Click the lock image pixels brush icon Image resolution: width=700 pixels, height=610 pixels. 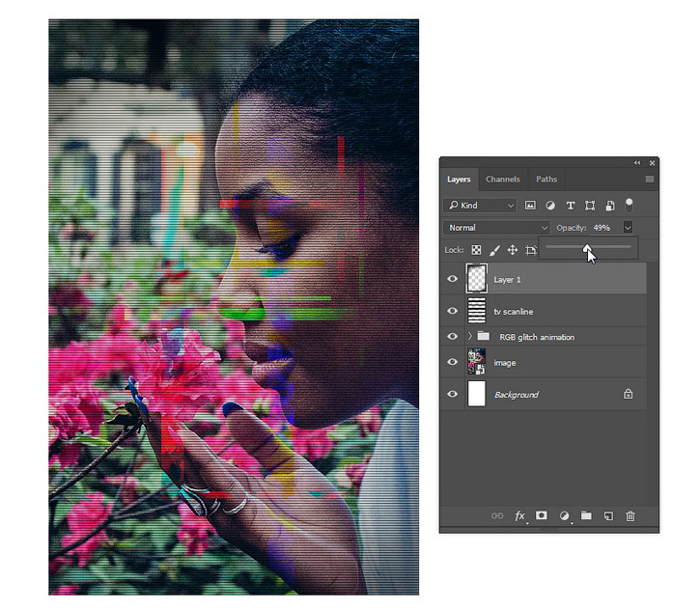coord(494,250)
